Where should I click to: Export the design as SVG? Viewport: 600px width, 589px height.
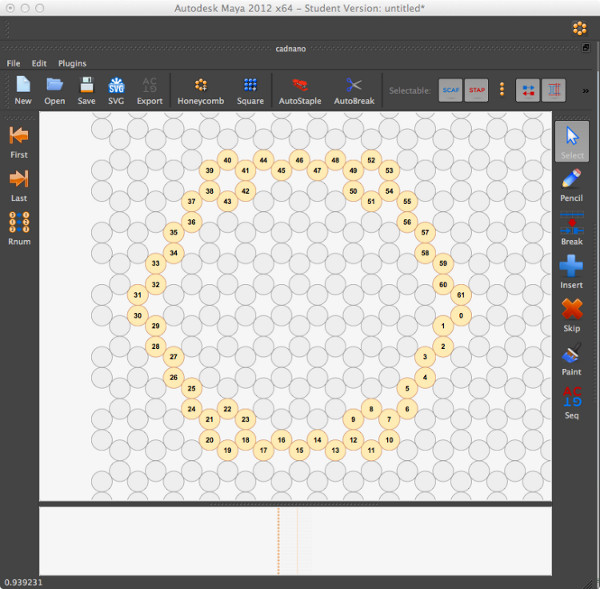click(116, 87)
